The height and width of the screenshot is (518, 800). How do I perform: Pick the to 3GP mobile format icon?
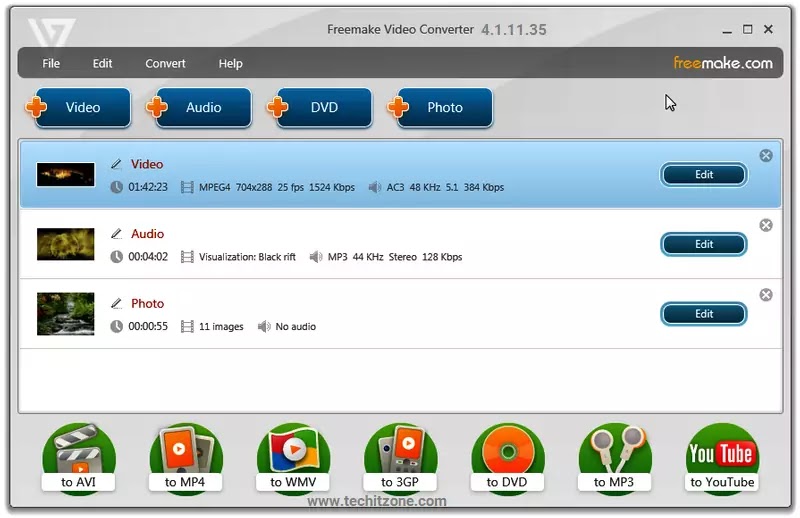point(401,458)
